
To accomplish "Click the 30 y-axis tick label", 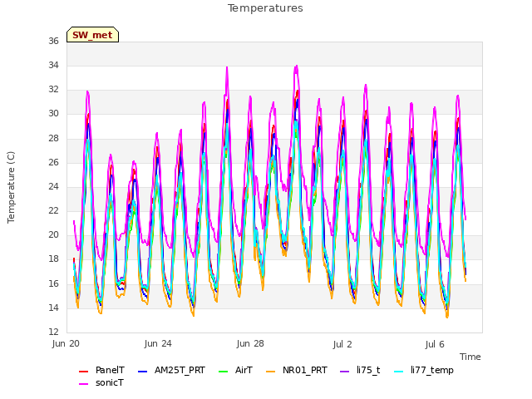I will coord(53,114).
